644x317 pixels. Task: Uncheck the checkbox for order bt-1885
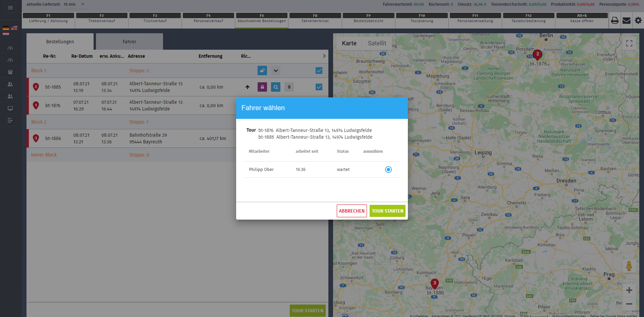319,87
